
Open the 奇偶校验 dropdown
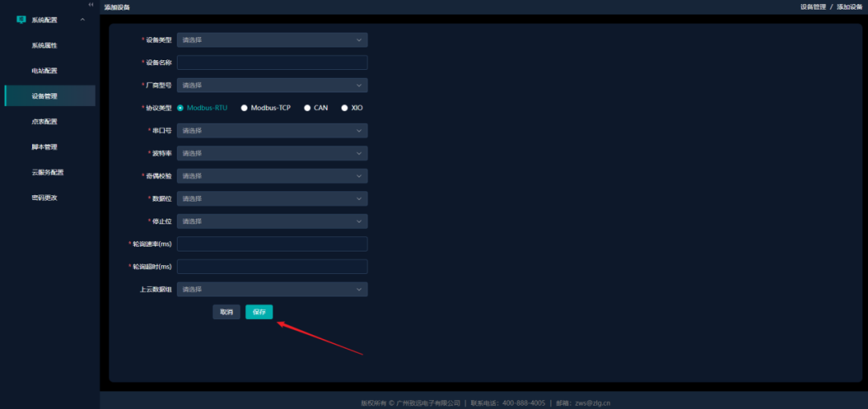272,176
